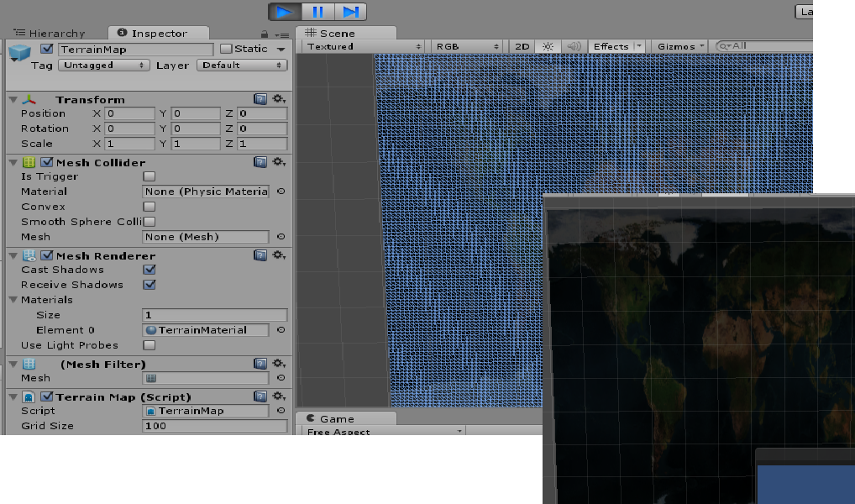Open the Layer dropdown showing Default
Viewport: 855px width, 504px height.
241,65
